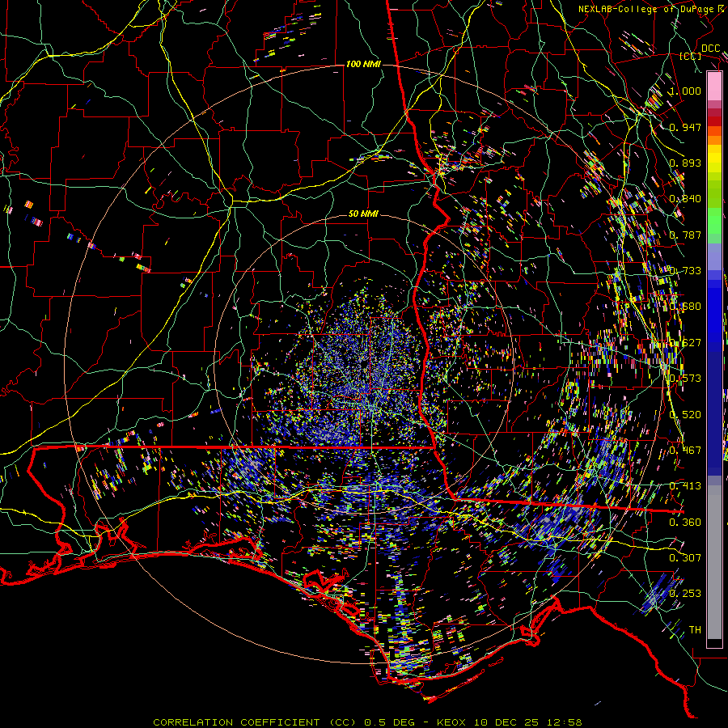Click the [CC] legend heading
Screen dimensions: 728x728
coord(691,56)
